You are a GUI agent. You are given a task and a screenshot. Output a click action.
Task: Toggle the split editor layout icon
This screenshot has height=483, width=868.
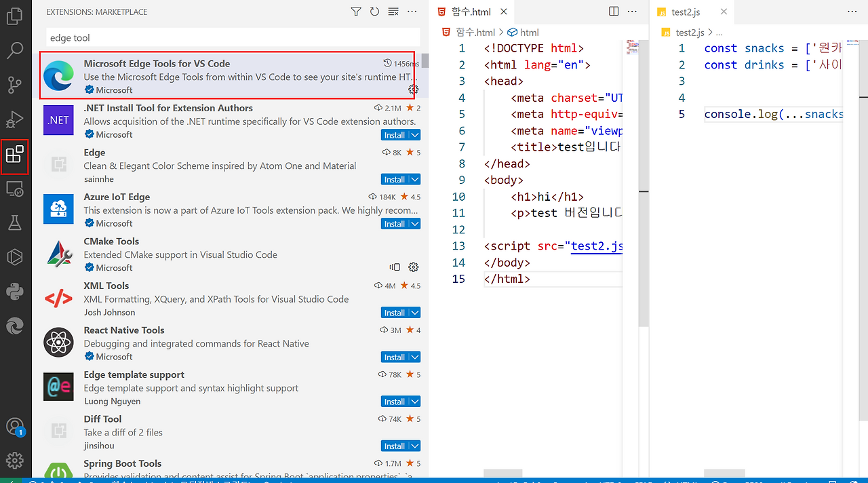(613, 11)
